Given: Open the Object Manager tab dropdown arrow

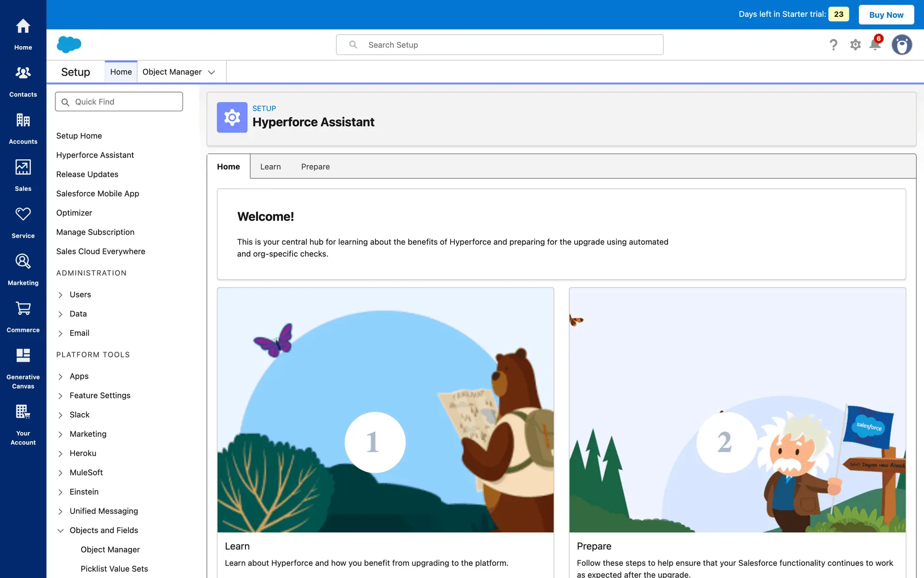Looking at the screenshot, I should 211,72.
